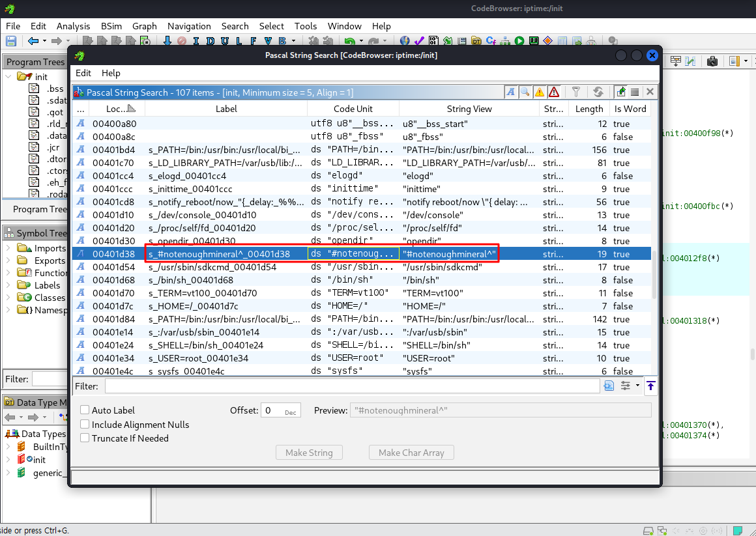Expand the BuiltInTypes data type node

[8, 446]
